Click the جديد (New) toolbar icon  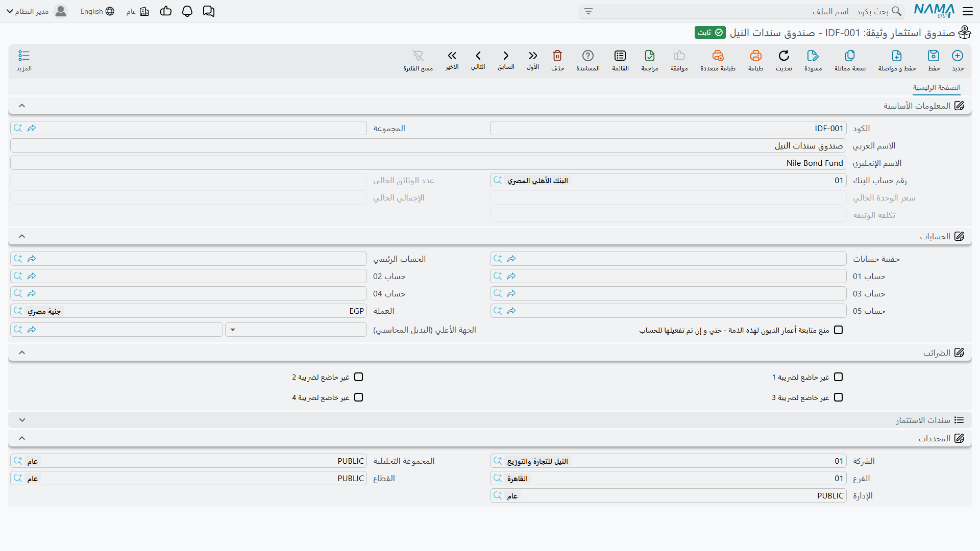958,56
